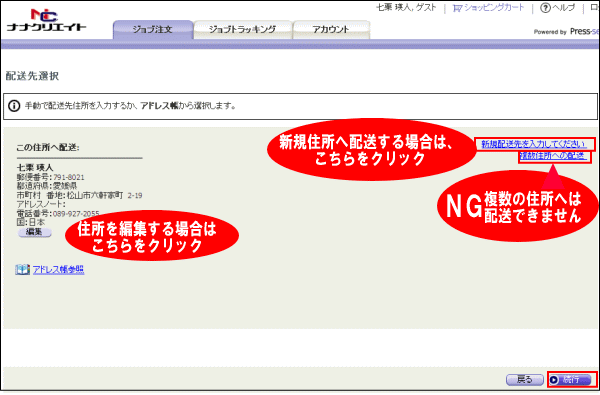Screen dimensions: 600x395
Task: Open the アカウント tab
Action: click(331, 29)
